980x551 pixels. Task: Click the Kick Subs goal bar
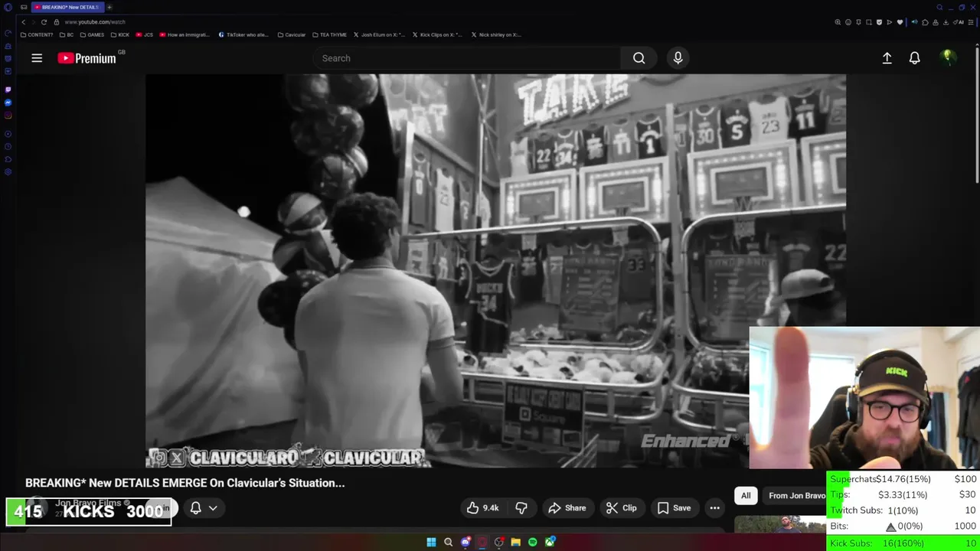903,543
